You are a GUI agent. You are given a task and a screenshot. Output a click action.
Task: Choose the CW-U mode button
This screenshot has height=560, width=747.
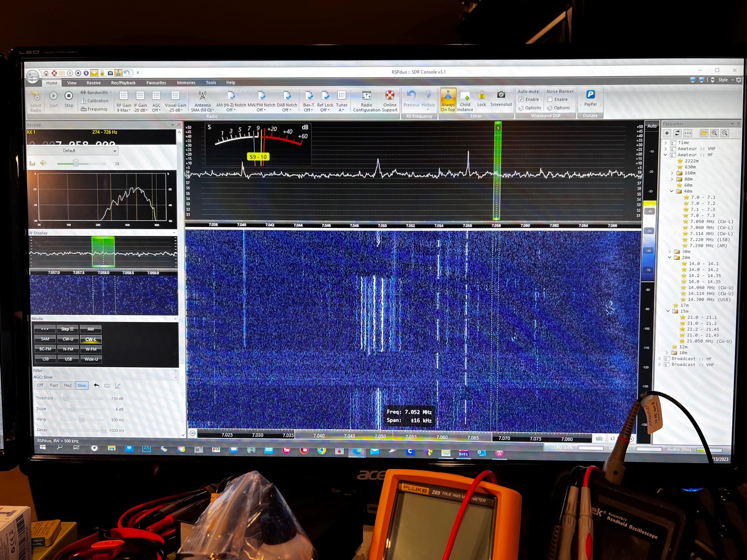68,339
